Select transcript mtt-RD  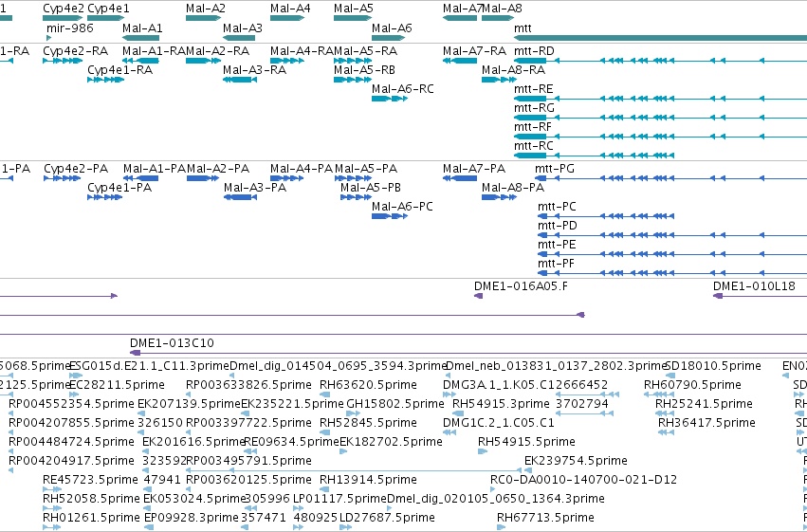click(660, 61)
